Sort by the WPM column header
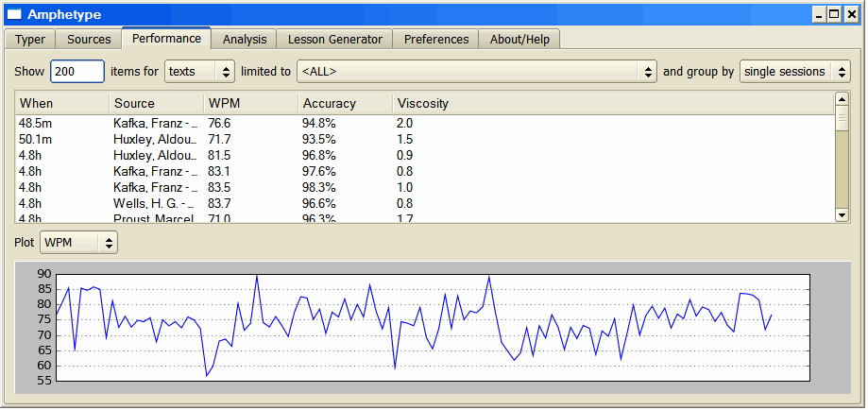 coord(251,104)
